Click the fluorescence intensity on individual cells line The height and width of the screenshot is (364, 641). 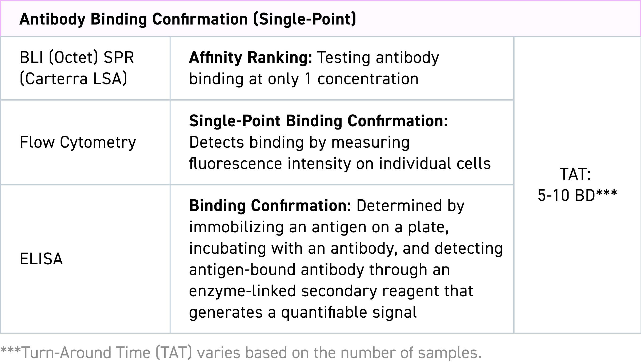tap(340, 163)
